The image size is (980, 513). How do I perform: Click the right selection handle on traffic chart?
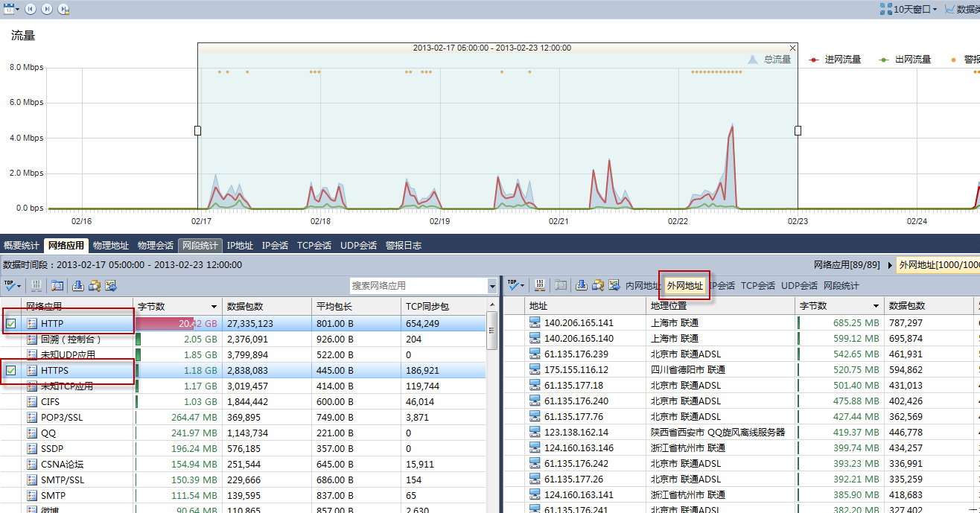(x=798, y=130)
